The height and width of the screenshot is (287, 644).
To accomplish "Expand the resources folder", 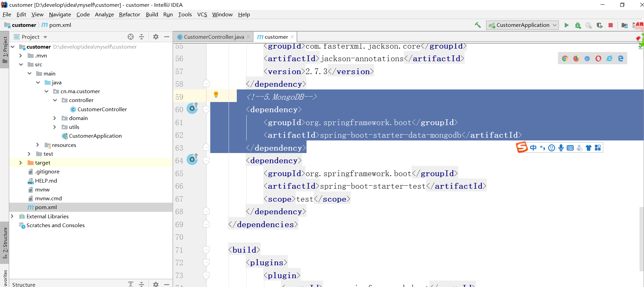I will coord(38,145).
